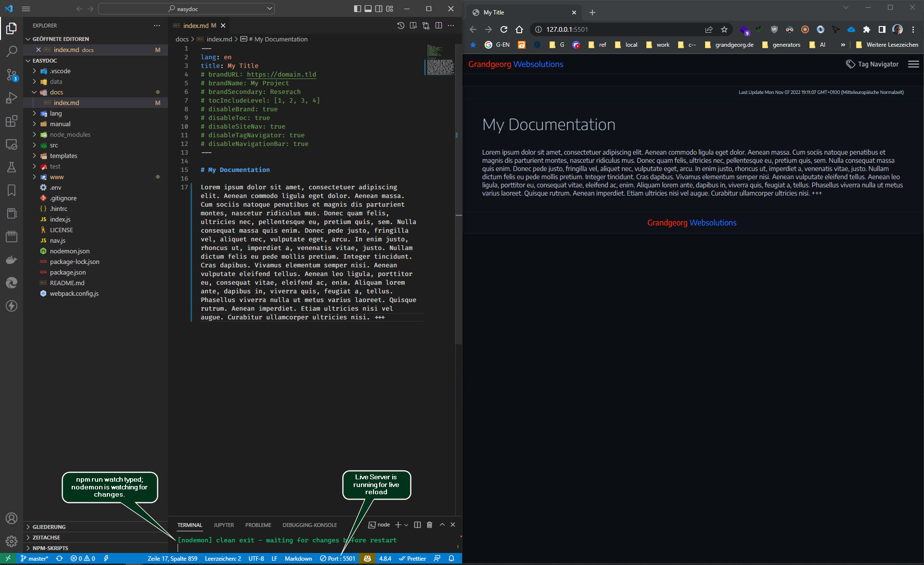Open the new terminal launch profile dropdown

click(x=406, y=525)
